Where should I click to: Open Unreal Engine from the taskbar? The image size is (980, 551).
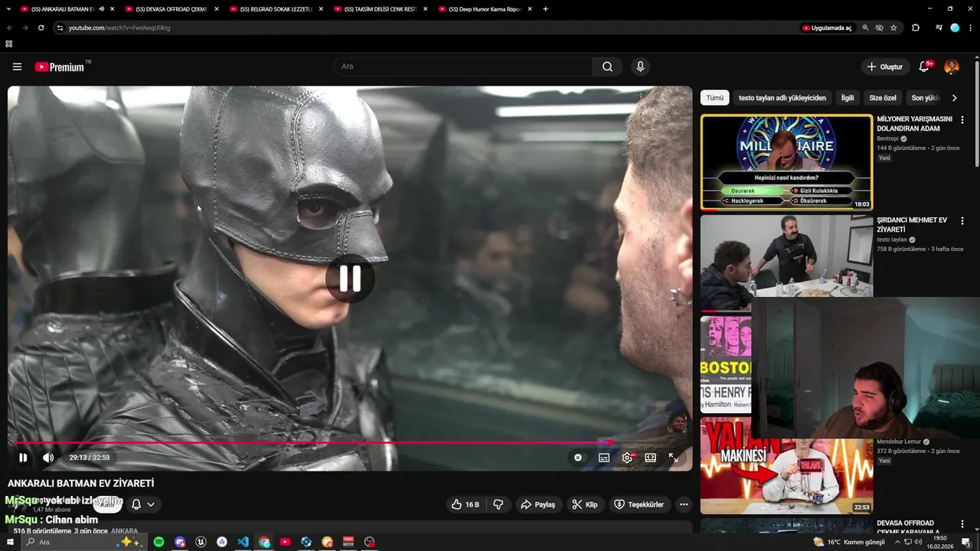coord(201,542)
